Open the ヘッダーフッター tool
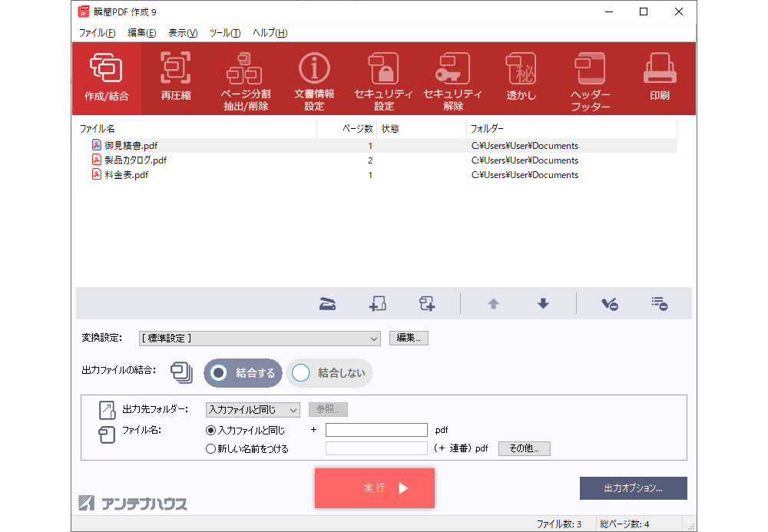 click(590, 78)
